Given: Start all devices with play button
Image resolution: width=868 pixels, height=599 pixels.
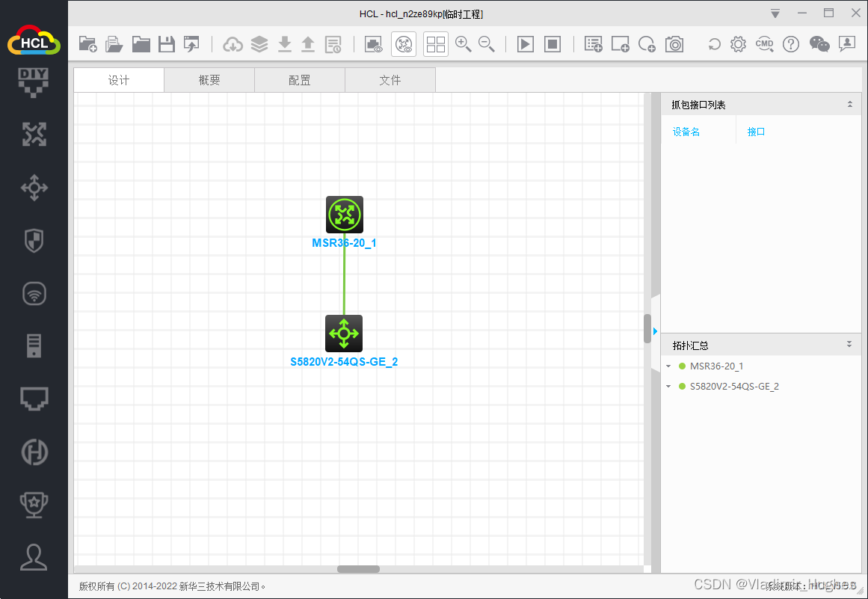Looking at the screenshot, I should (x=526, y=43).
